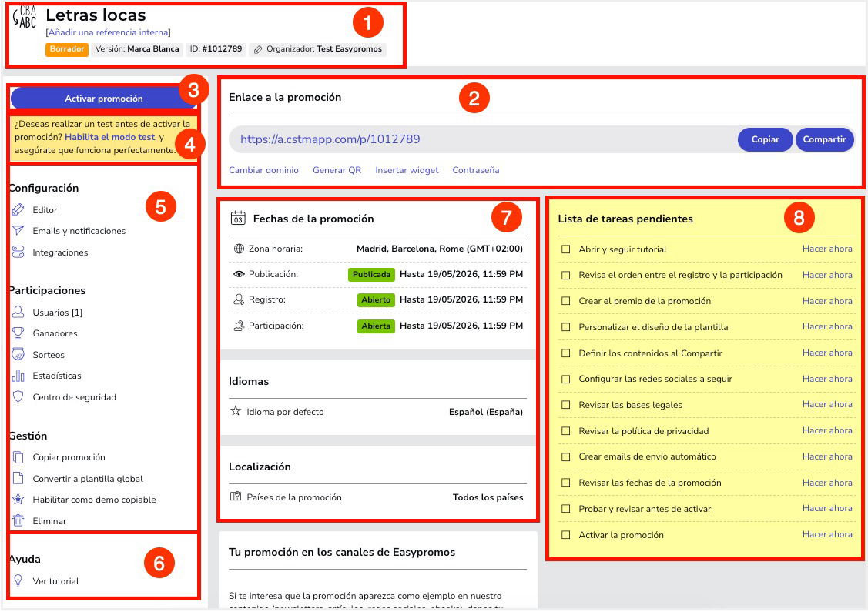
Task: Click the Copiar promoción duplicate icon
Action: point(18,457)
